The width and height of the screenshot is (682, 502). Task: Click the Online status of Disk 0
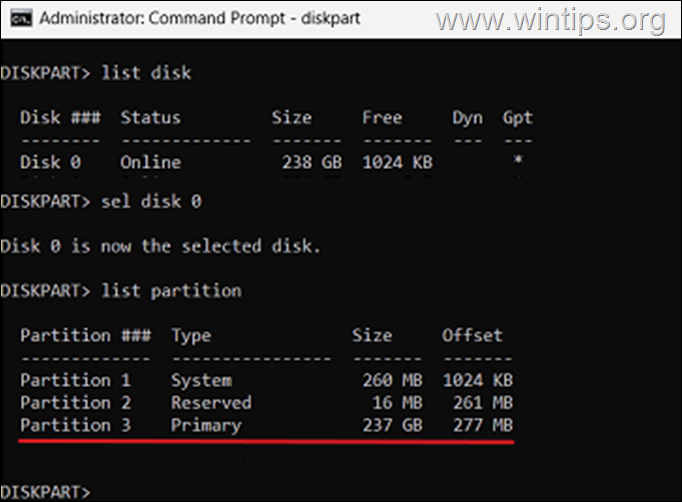coord(151,162)
